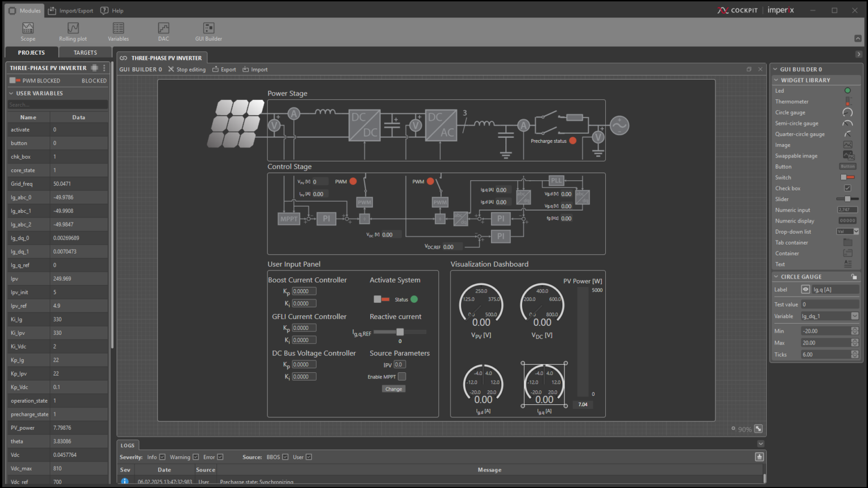Click Stop editing in GUI builder toolbar
The image size is (868, 488).
tap(187, 69)
